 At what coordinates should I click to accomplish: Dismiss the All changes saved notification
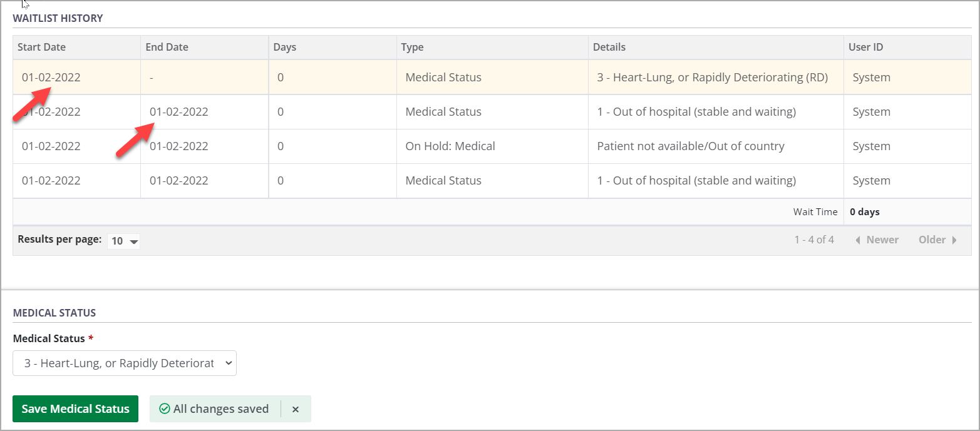click(x=296, y=409)
